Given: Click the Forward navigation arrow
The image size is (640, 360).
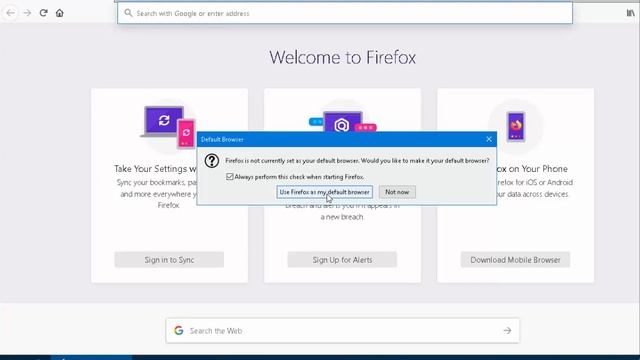Looking at the screenshot, I should (27, 13).
